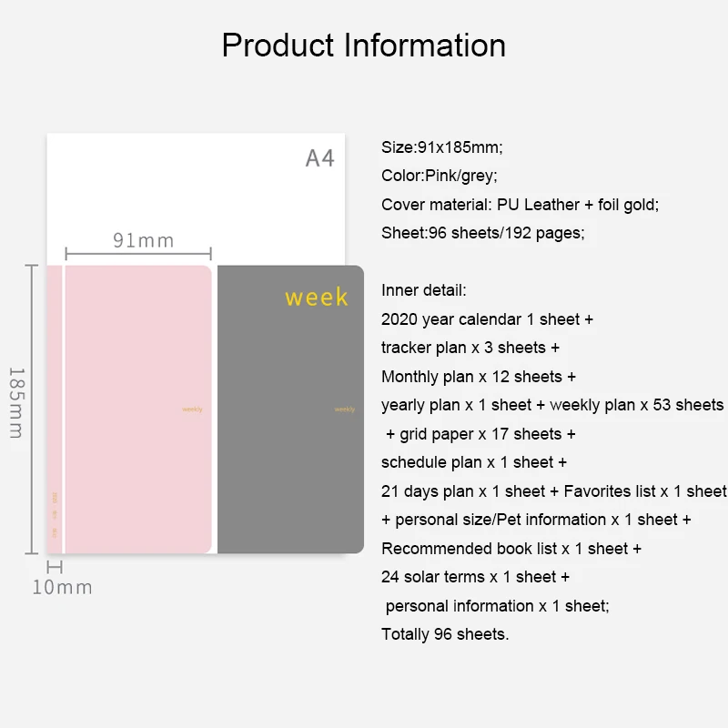Click the Color:Pink/grey text
This screenshot has height=728, width=728.
pyautogui.click(x=440, y=176)
